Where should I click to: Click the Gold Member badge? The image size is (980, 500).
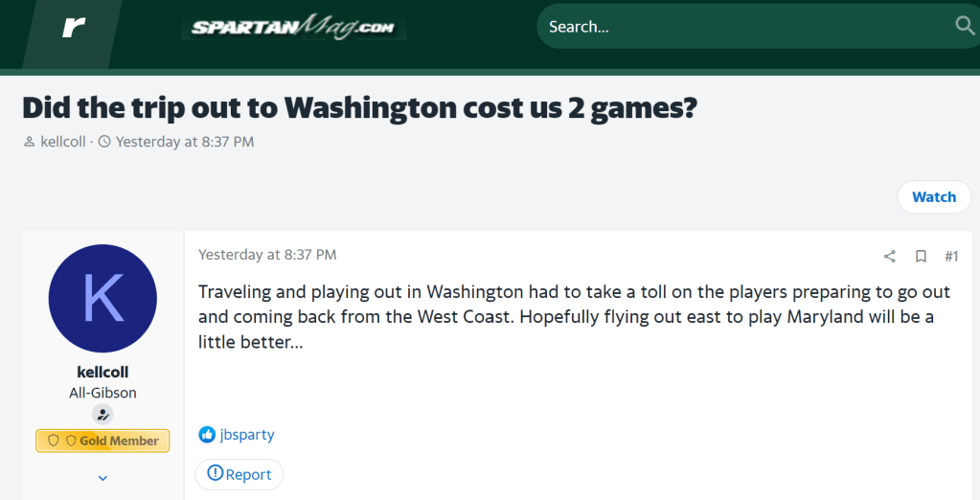click(x=103, y=441)
